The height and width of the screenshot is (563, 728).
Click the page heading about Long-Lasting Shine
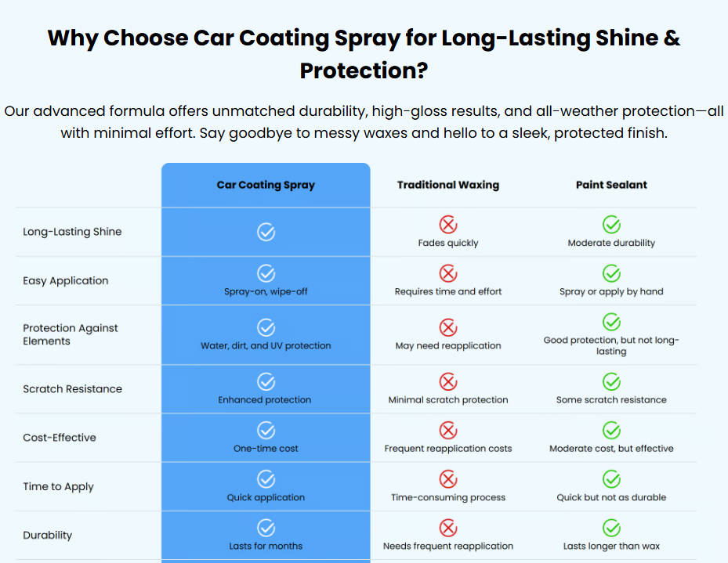[364, 54]
